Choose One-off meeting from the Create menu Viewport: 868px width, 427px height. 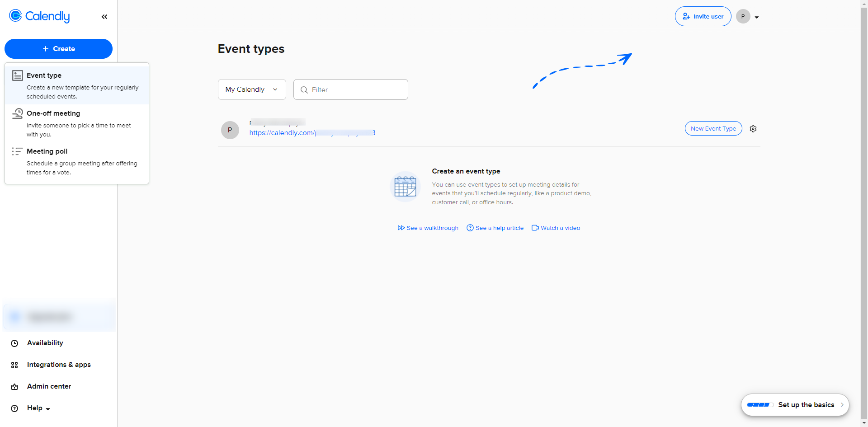[x=77, y=123]
